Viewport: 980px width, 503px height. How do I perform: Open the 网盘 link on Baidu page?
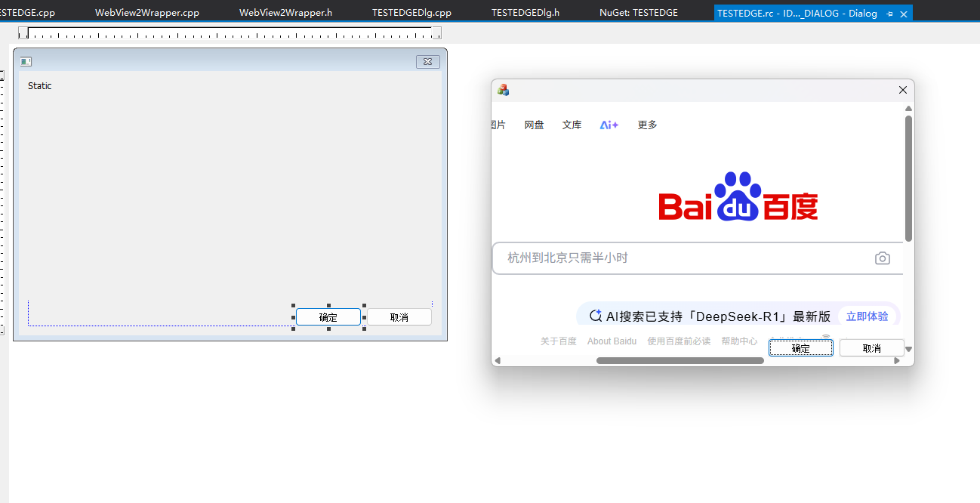click(x=535, y=125)
